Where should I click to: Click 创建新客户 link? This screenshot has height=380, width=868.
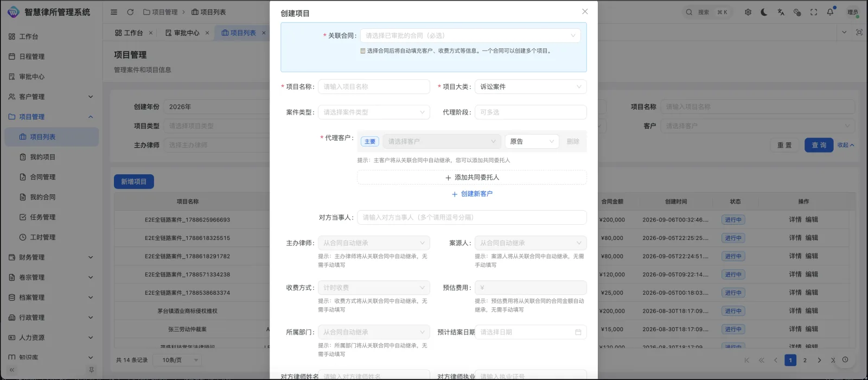pyautogui.click(x=472, y=194)
